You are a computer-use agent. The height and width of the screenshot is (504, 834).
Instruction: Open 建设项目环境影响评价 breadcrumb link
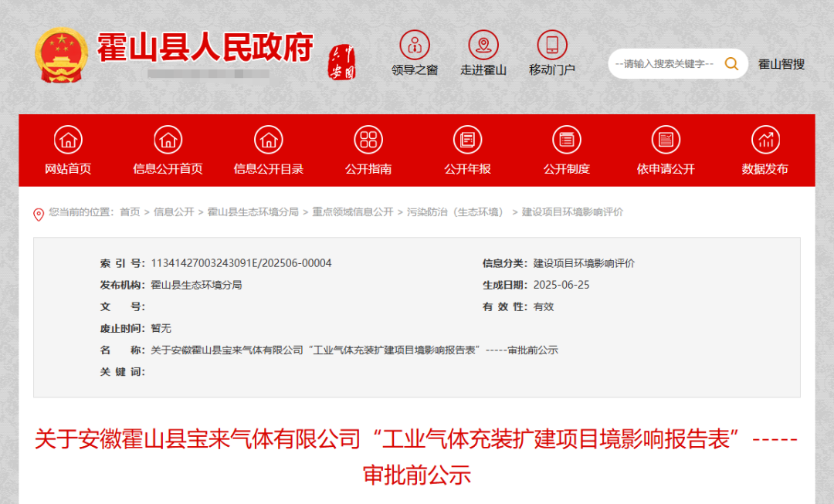click(x=572, y=212)
